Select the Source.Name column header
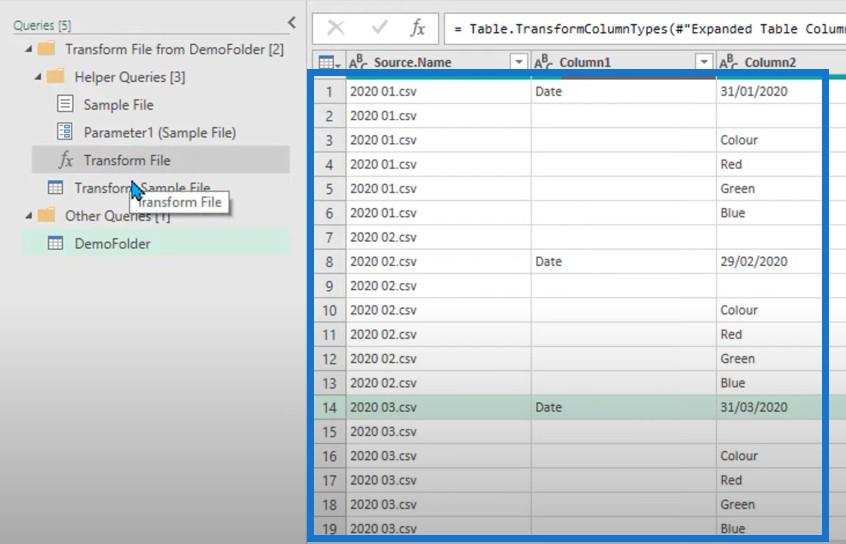The height and width of the screenshot is (544, 846). [413, 63]
